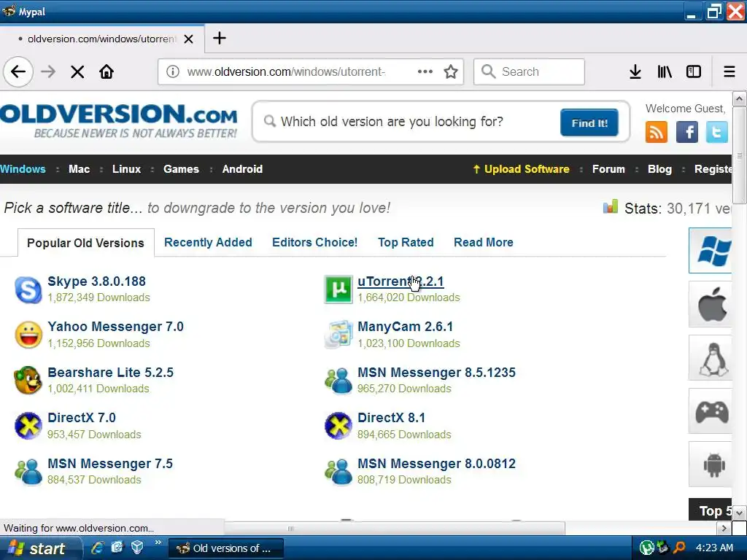Image resolution: width=747 pixels, height=560 pixels.
Task: Open a new tab with plus button
Action: pyautogui.click(x=219, y=38)
